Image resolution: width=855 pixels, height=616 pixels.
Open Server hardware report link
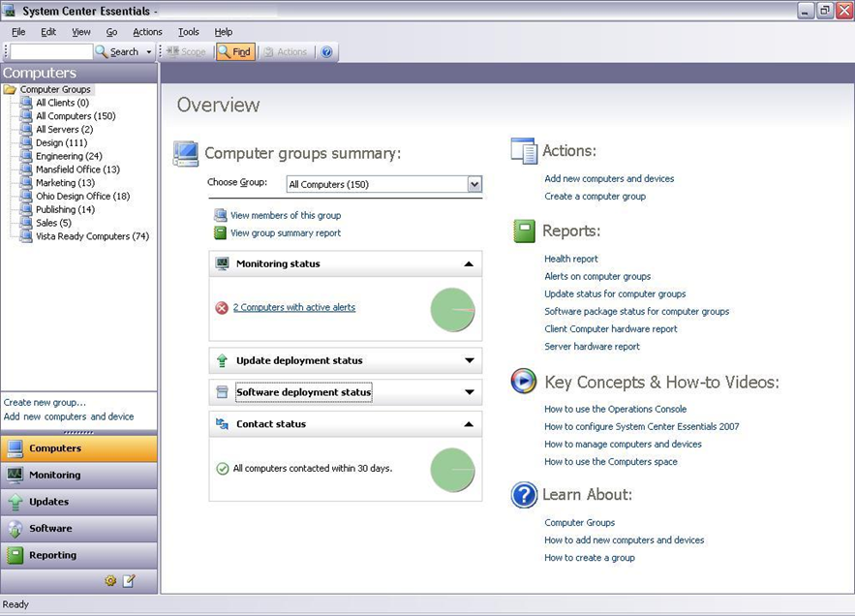tap(593, 346)
